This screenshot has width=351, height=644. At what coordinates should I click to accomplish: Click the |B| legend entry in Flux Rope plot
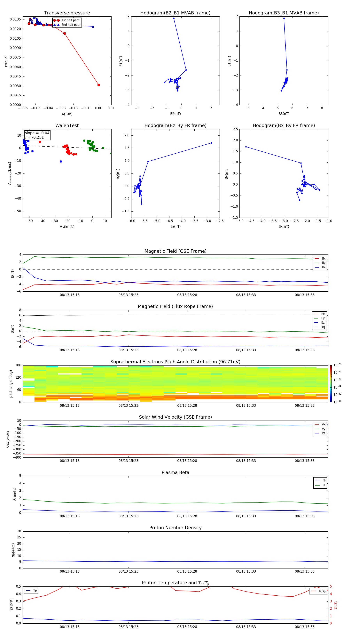pyautogui.click(x=320, y=327)
